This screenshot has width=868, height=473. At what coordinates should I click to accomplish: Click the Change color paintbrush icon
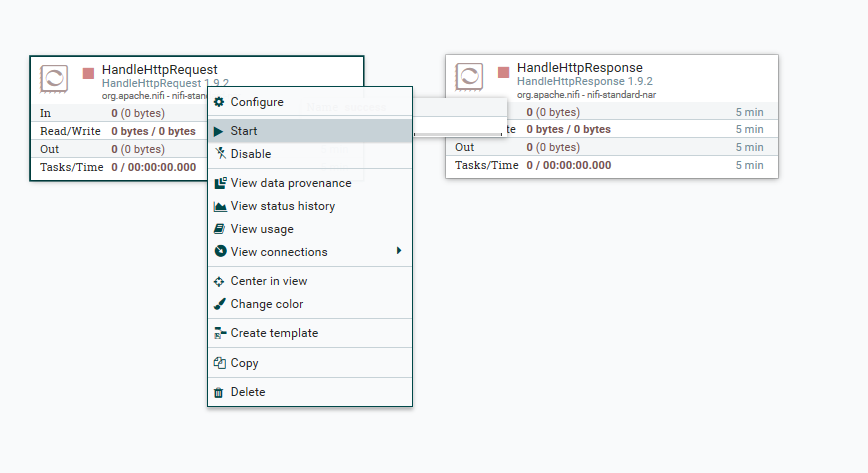pos(220,304)
